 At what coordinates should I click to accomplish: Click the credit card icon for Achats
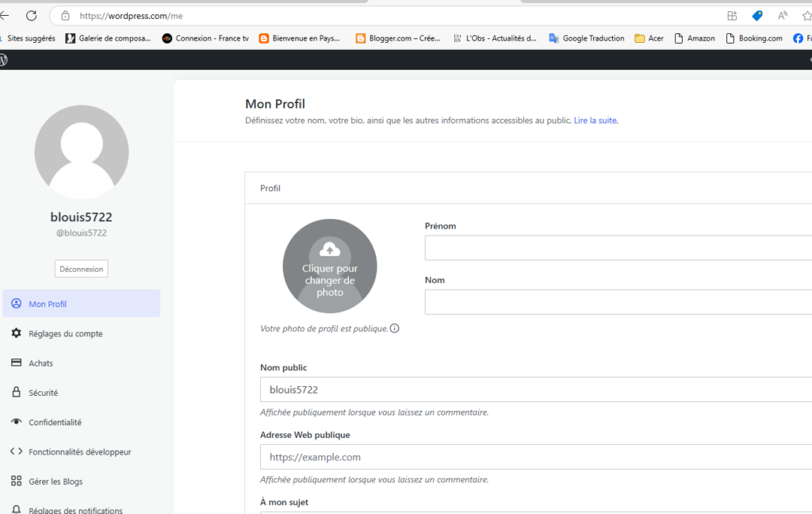click(x=16, y=363)
